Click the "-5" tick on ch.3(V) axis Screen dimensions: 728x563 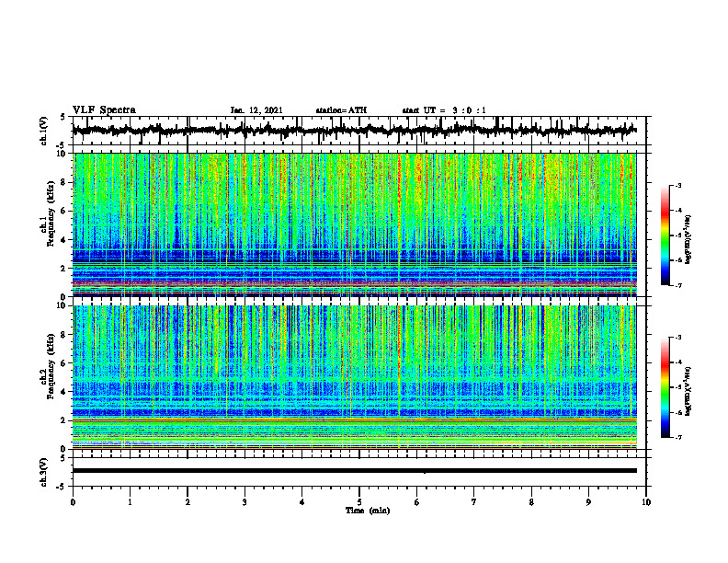[x=61, y=487]
